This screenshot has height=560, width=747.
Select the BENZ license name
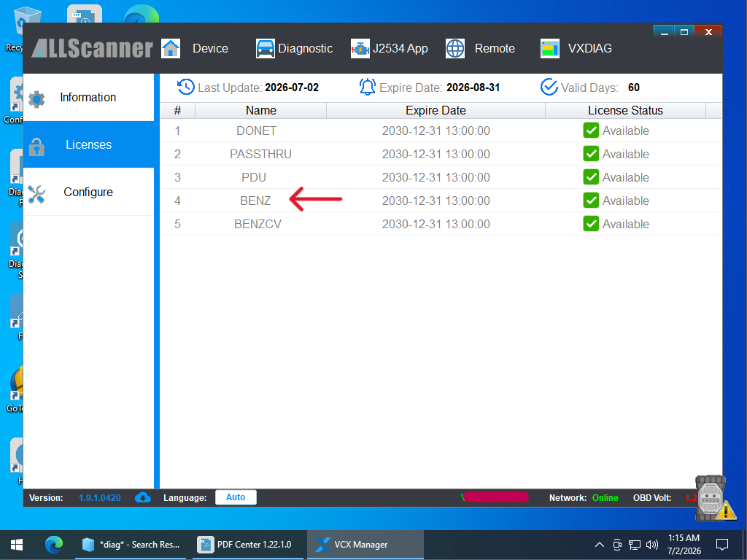tap(255, 201)
